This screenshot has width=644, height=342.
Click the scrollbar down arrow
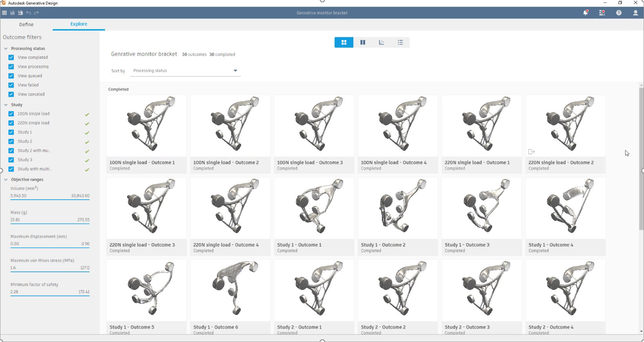(641, 332)
